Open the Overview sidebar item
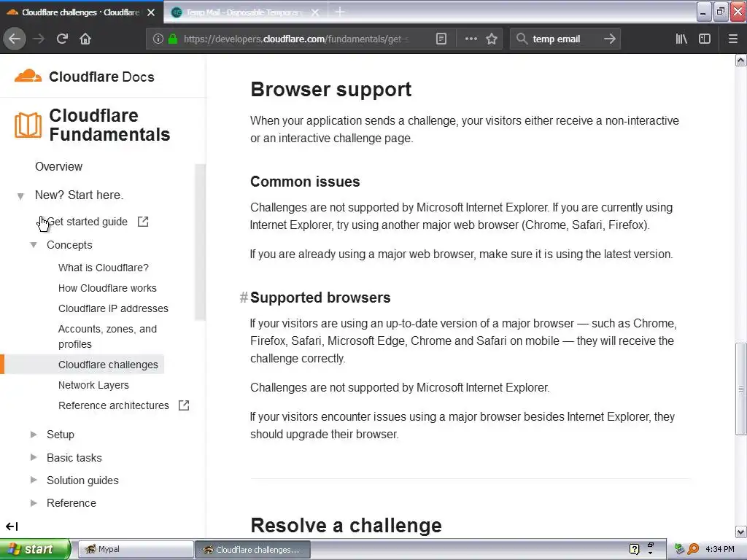This screenshot has height=560, width=747. [x=58, y=167]
